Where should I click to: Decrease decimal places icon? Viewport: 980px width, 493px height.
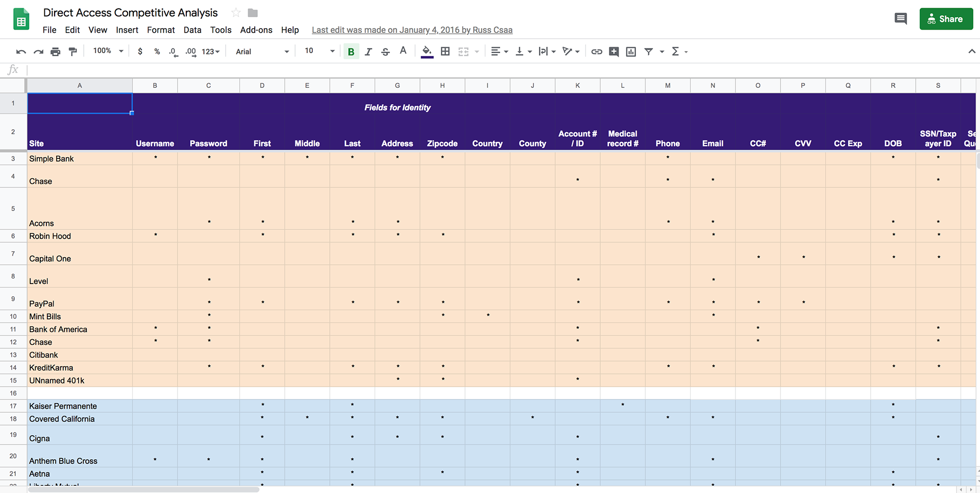pyautogui.click(x=174, y=52)
